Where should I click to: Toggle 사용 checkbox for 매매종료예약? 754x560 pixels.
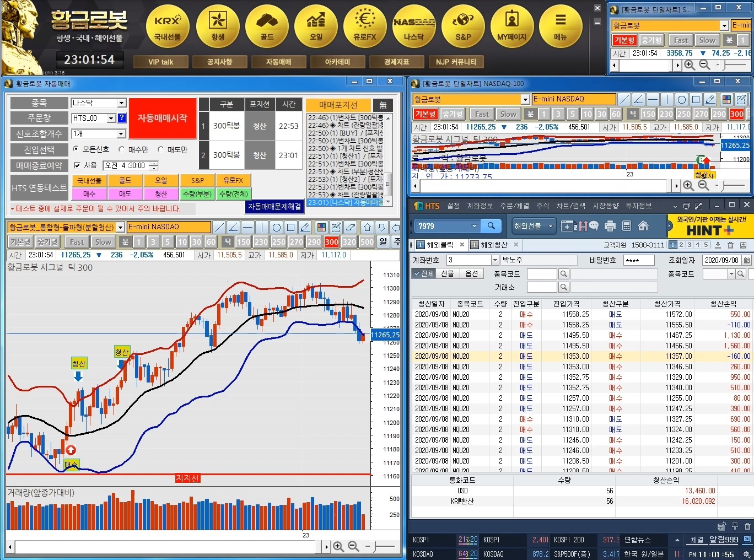click(x=77, y=165)
